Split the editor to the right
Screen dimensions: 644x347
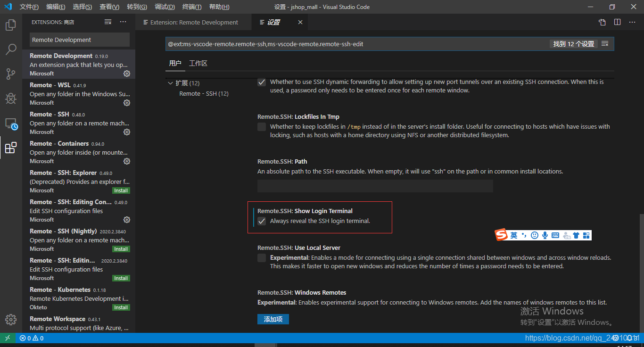click(x=617, y=22)
